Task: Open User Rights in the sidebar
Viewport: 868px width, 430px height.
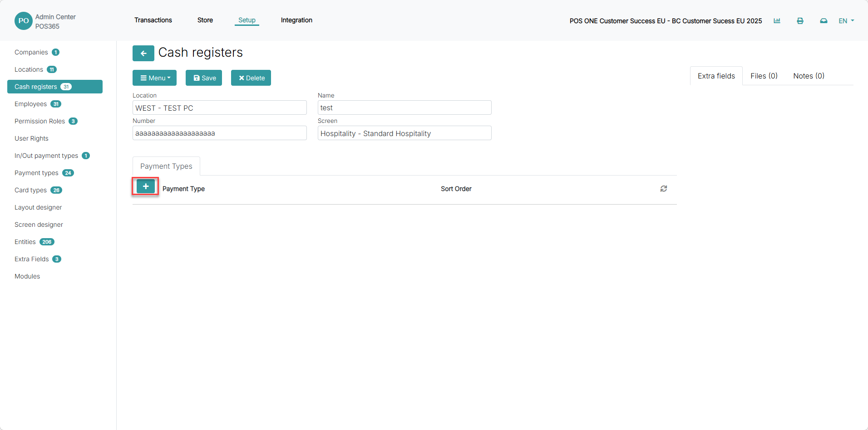Action: (55, 138)
